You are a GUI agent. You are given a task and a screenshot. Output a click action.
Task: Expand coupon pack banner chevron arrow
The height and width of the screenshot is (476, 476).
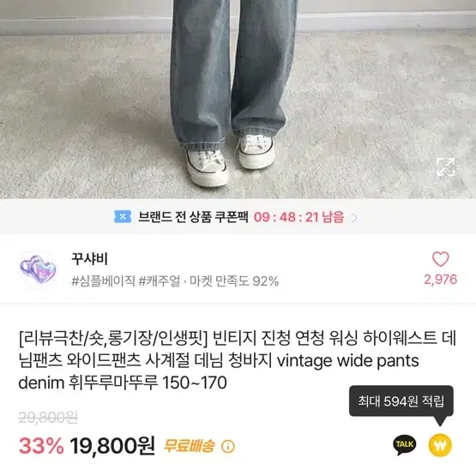click(x=354, y=217)
